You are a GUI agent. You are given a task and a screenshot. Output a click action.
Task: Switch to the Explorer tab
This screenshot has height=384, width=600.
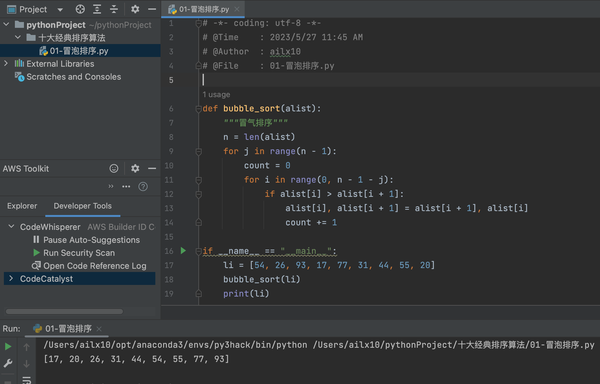(x=22, y=206)
